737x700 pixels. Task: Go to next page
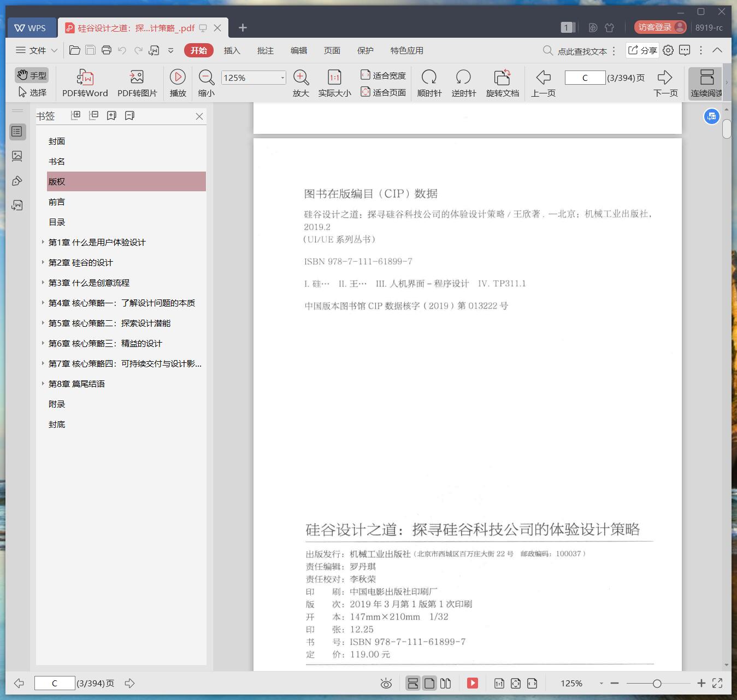[x=665, y=83]
